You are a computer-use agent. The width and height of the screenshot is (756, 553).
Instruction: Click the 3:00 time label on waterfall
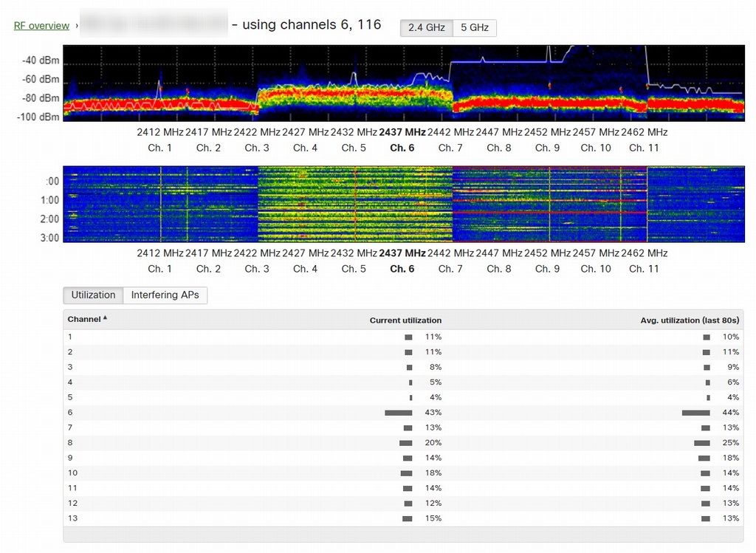click(49, 238)
